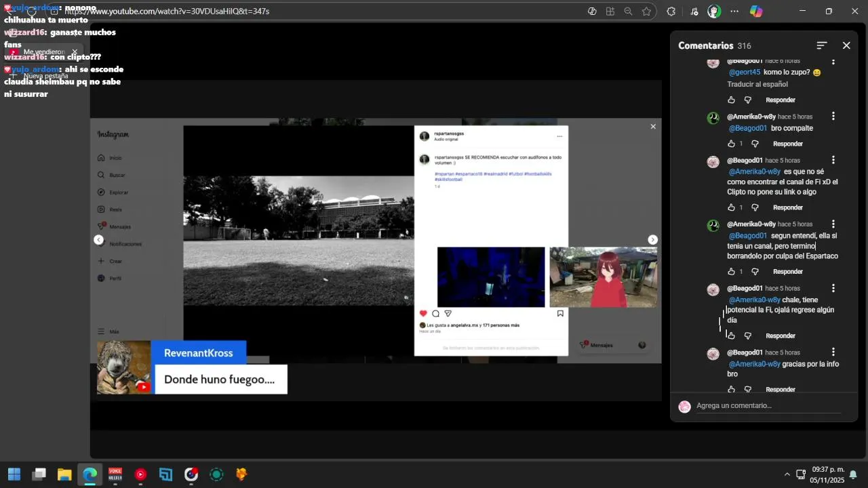868x488 pixels.
Task: Open options menu for 'chale, tiene' comment
Action: [833, 289]
